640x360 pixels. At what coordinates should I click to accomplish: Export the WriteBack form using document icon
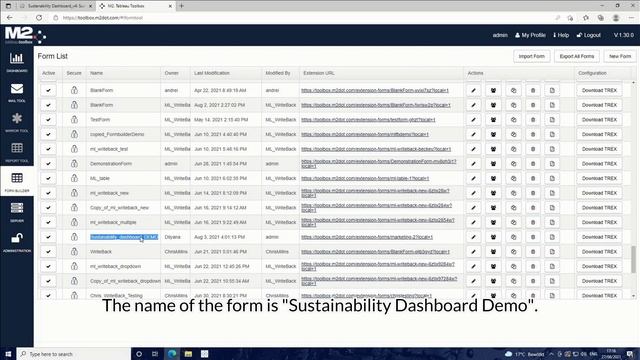[552, 251]
